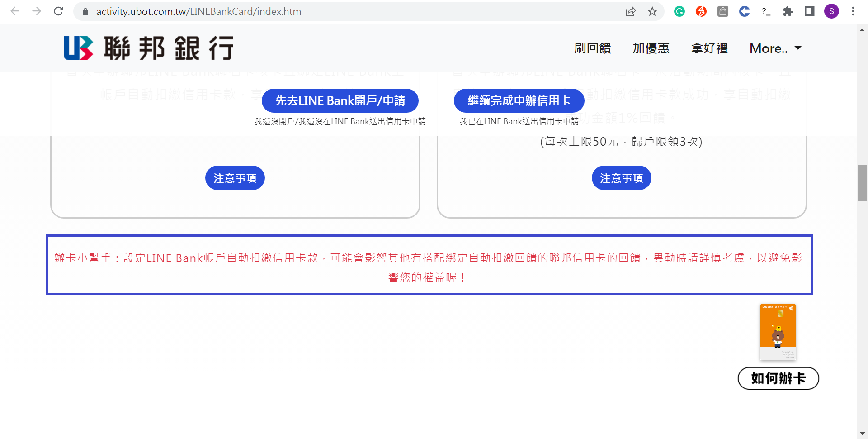Viewport: 868px width, 439px height.
Task: Open the Extensions puzzle icon
Action: 788,11
